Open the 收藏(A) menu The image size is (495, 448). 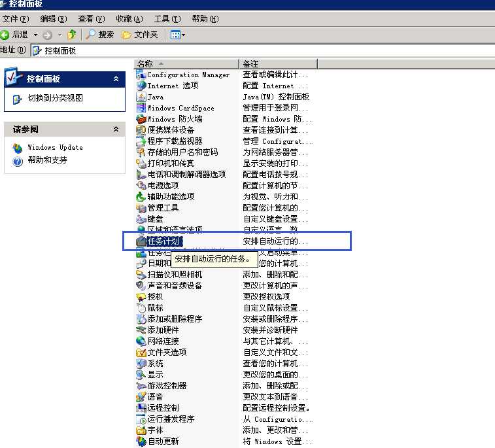(129, 19)
